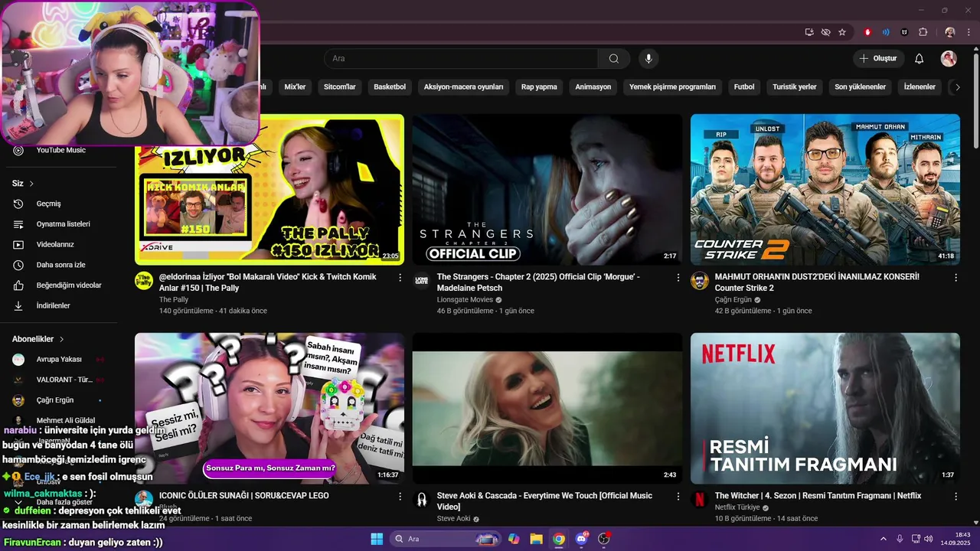Open YouTube Music in the sidebar
Image resolution: width=980 pixels, height=551 pixels.
click(61, 150)
